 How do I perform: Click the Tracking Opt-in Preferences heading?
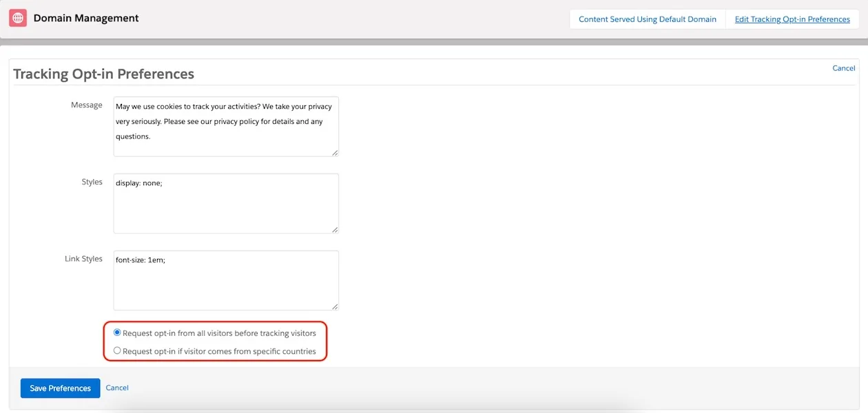103,74
